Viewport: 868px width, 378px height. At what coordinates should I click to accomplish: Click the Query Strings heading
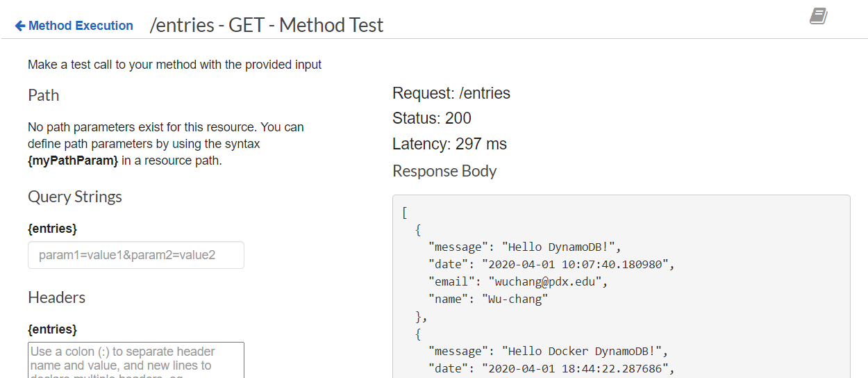pos(75,197)
